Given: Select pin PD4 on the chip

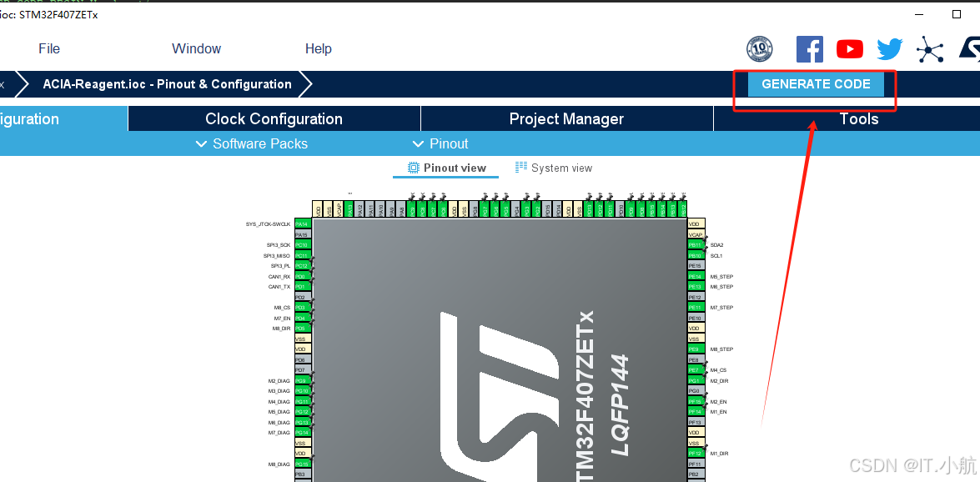Looking at the screenshot, I should (303, 319).
